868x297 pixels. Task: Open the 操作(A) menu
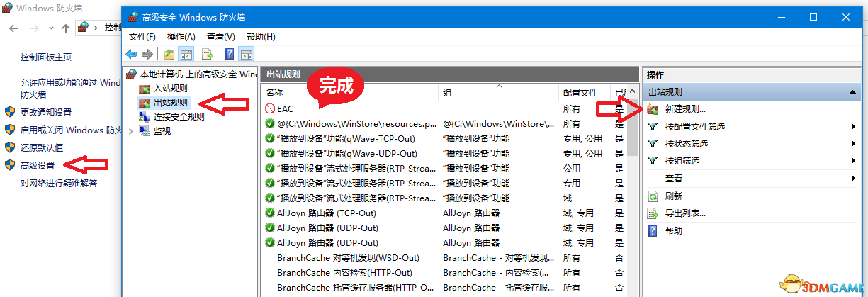[x=181, y=36]
